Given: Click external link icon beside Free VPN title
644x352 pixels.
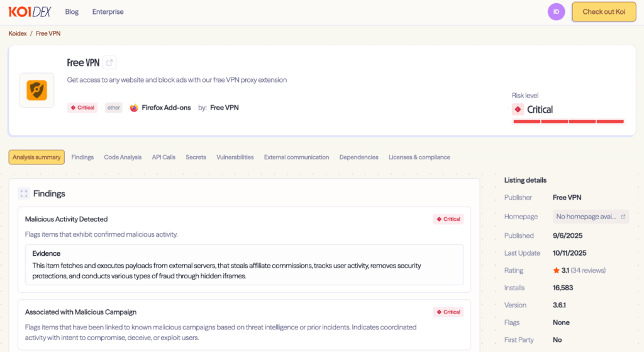Looking at the screenshot, I should click(x=110, y=62).
